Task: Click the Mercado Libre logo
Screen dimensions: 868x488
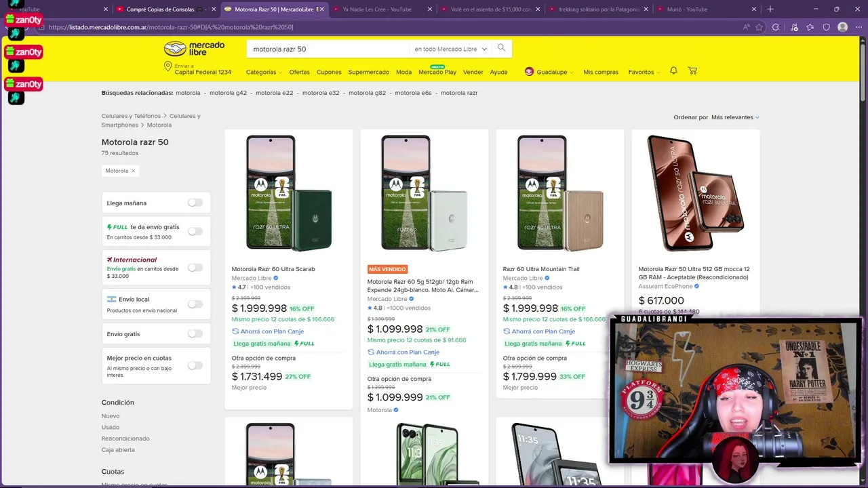Action: [195, 49]
